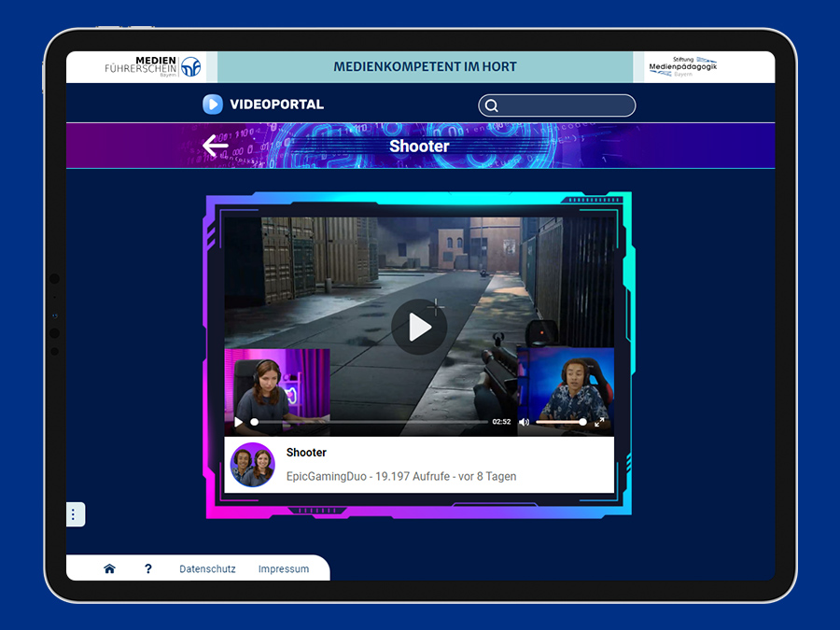Screen dimensions: 840x630
Task: Open the Impressum link
Action: coord(284,569)
